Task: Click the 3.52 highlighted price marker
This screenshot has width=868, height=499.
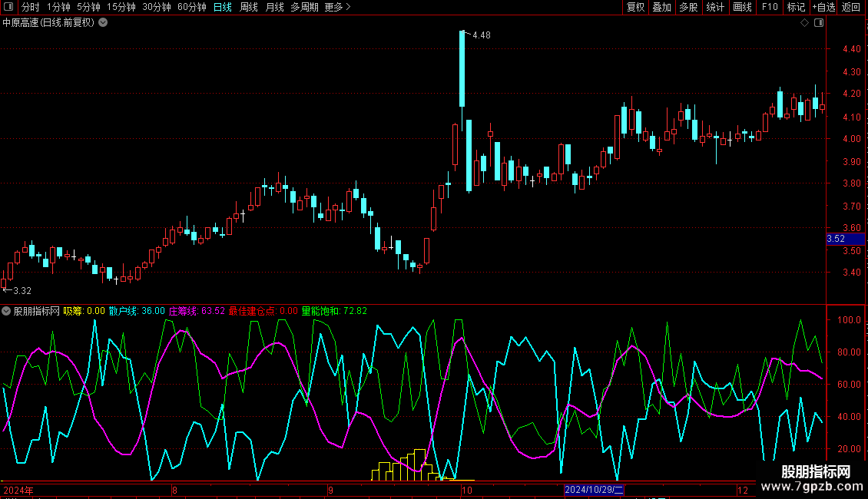Action: [845, 239]
